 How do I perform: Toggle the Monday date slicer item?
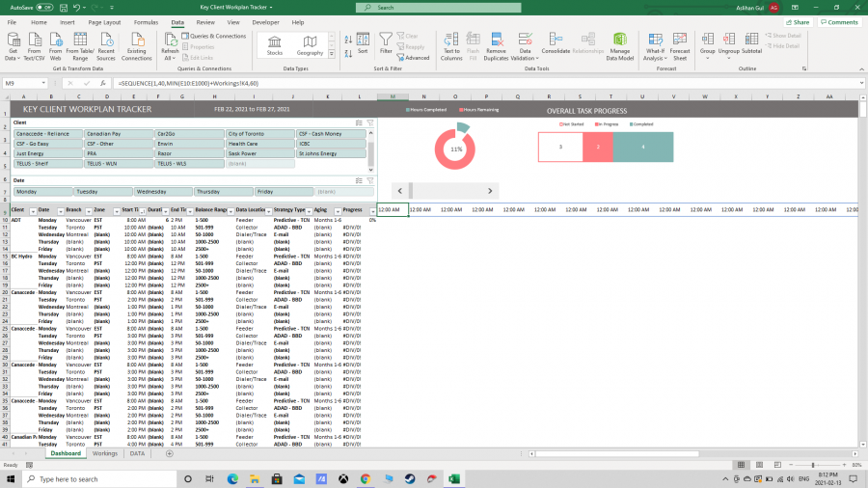click(x=43, y=191)
